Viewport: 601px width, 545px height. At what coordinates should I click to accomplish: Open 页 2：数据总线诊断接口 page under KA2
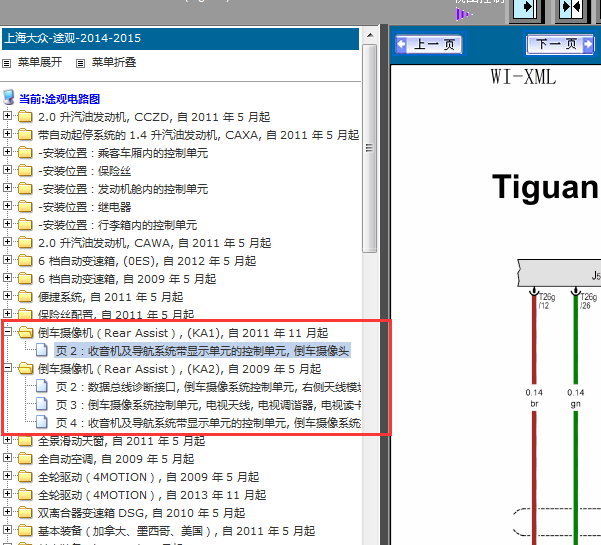[208, 387]
